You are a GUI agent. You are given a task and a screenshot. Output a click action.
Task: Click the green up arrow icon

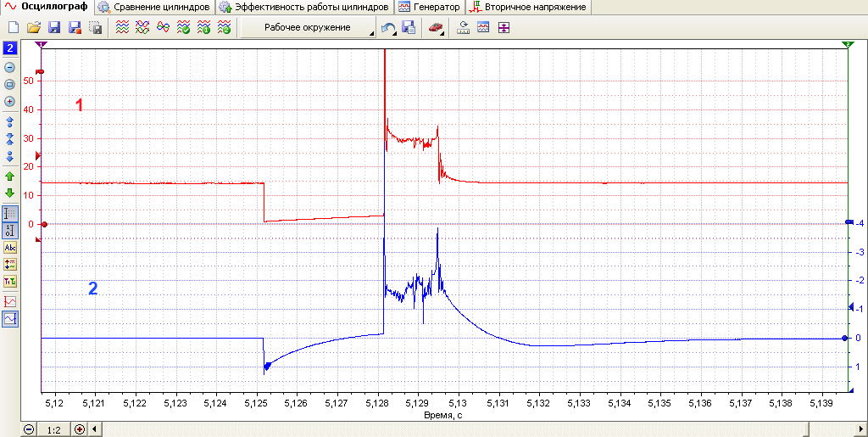(9, 176)
